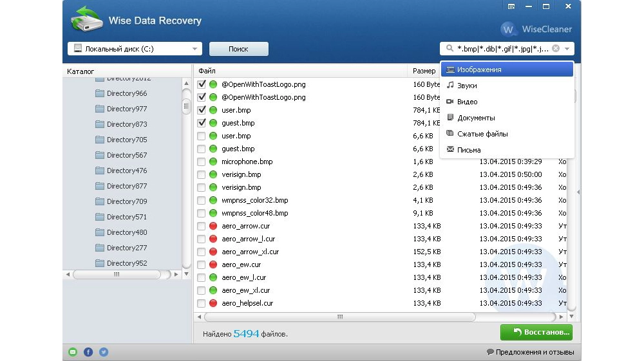The height and width of the screenshot is (361, 644).
Task: Open the WiseCleaner logo link
Action: tap(536, 29)
